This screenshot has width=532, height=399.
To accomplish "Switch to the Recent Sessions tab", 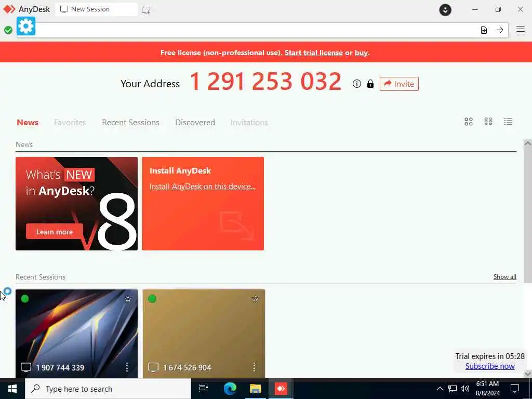I will click(x=130, y=123).
